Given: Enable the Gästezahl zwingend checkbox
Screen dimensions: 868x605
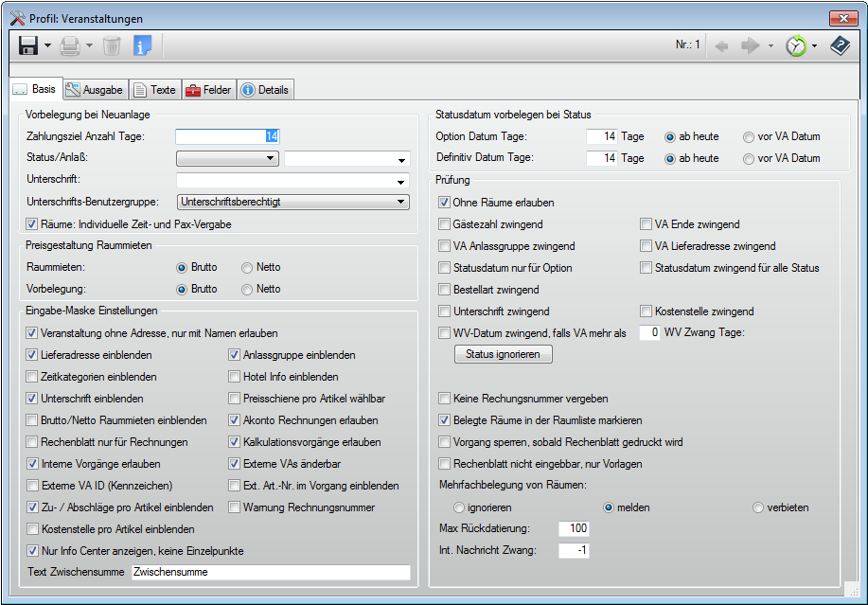Looking at the screenshot, I should [x=445, y=224].
